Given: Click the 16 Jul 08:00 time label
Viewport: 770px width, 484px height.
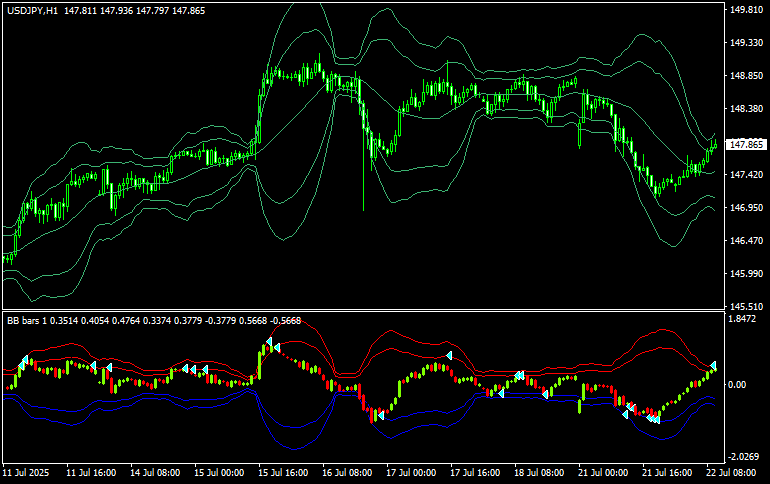Looking at the screenshot, I should tap(347, 473).
